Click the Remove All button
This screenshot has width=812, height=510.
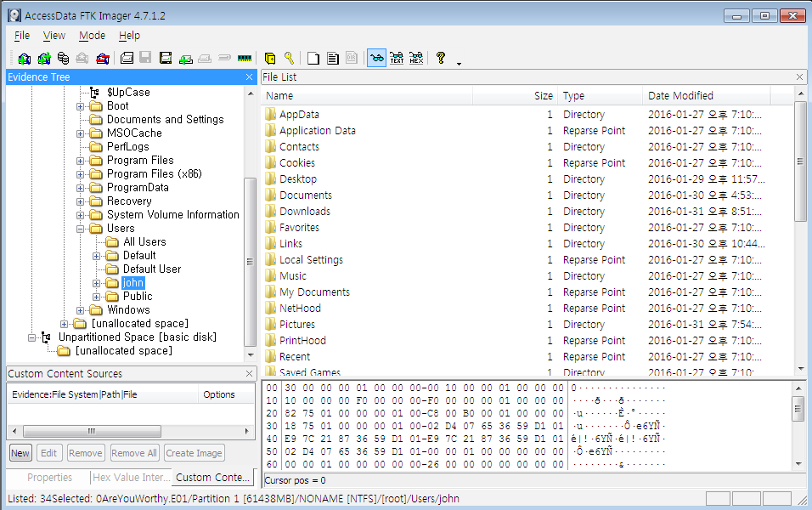[134, 453]
